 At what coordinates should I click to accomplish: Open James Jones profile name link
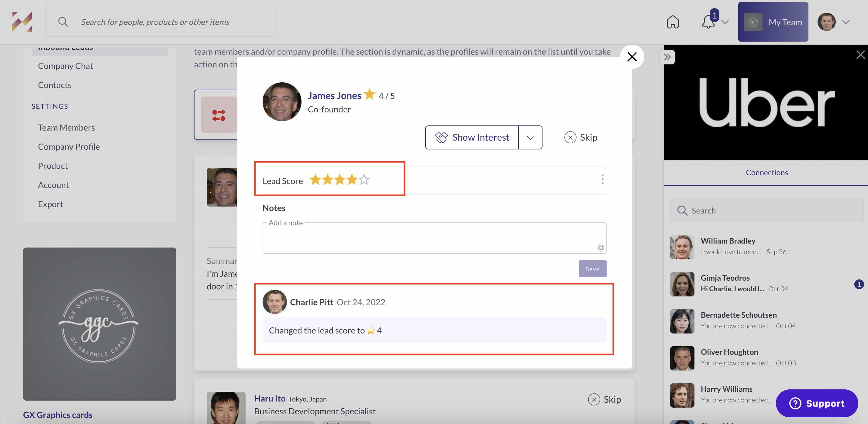coord(334,96)
